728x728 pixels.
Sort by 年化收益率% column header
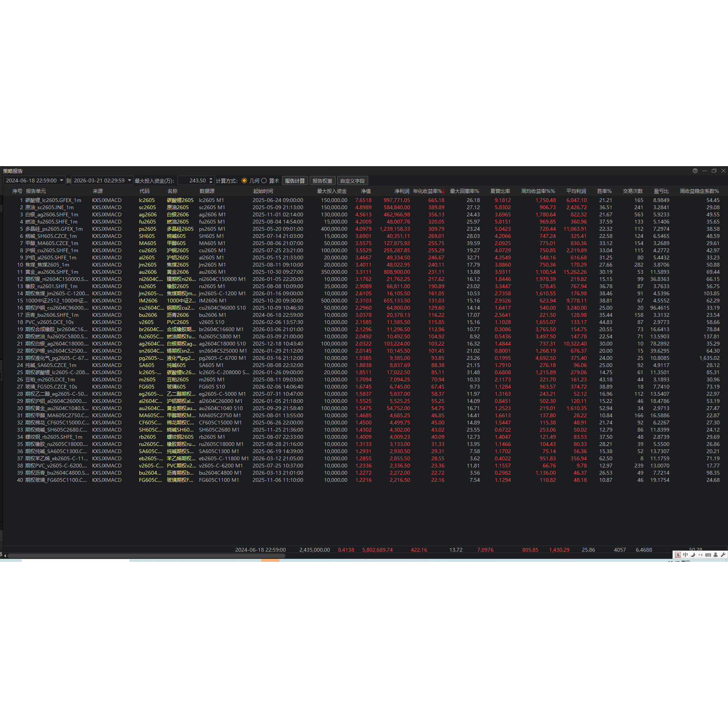click(428, 191)
